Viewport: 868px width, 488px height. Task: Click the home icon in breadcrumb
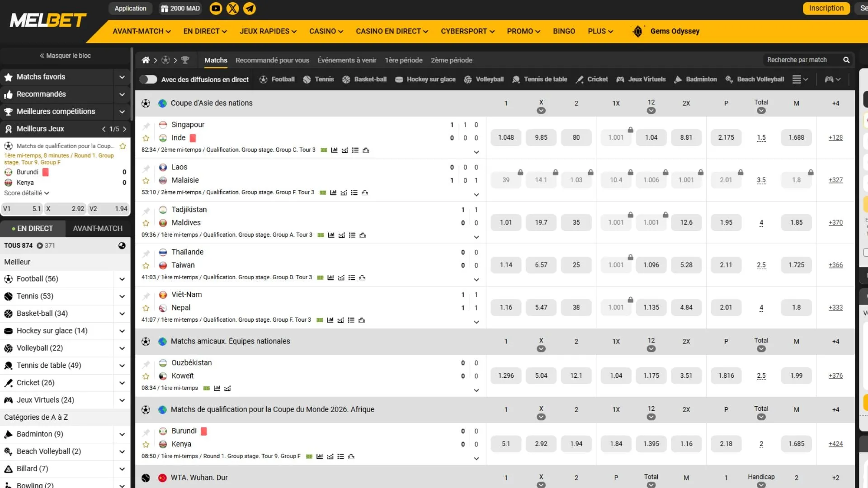[x=146, y=60]
